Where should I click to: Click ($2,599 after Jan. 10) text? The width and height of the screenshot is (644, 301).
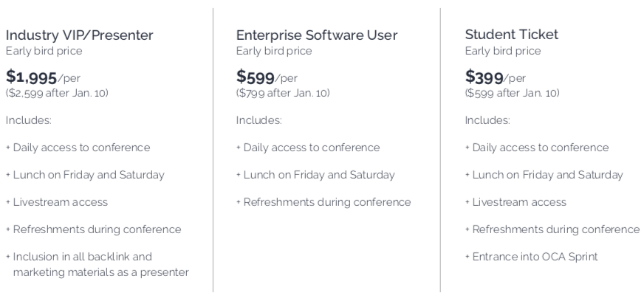tap(57, 93)
